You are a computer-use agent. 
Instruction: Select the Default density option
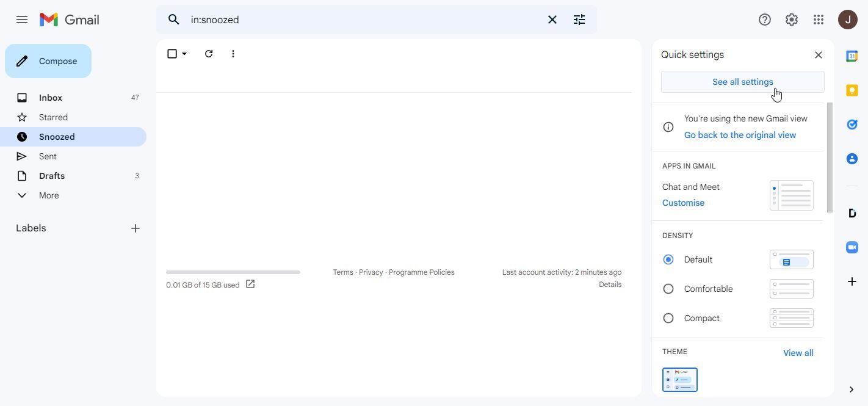click(668, 259)
